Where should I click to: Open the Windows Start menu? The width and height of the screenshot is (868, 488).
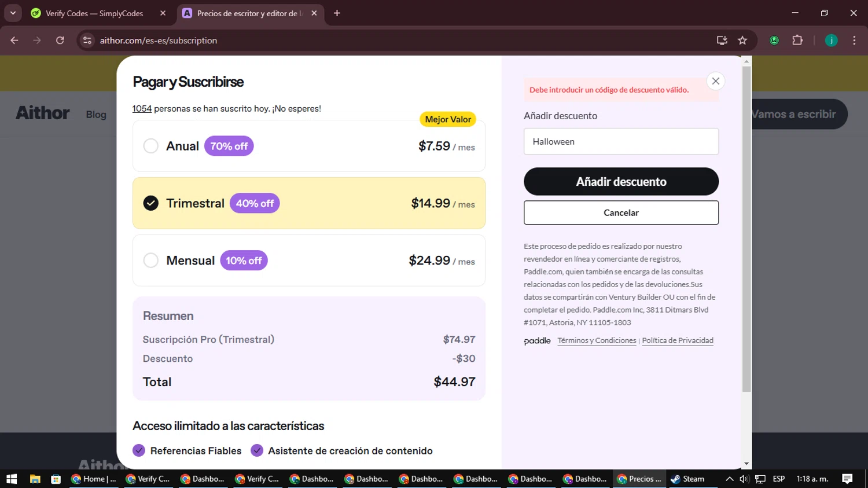pos(12,479)
